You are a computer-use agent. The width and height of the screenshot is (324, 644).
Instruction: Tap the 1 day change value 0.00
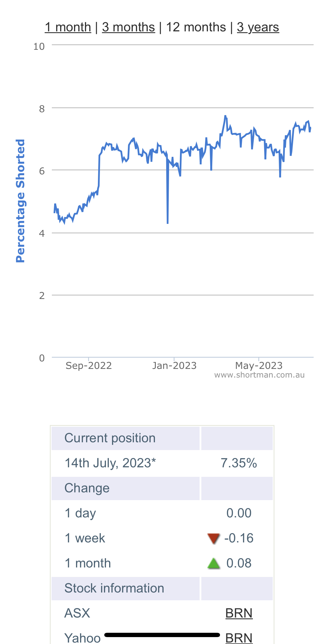click(x=239, y=513)
